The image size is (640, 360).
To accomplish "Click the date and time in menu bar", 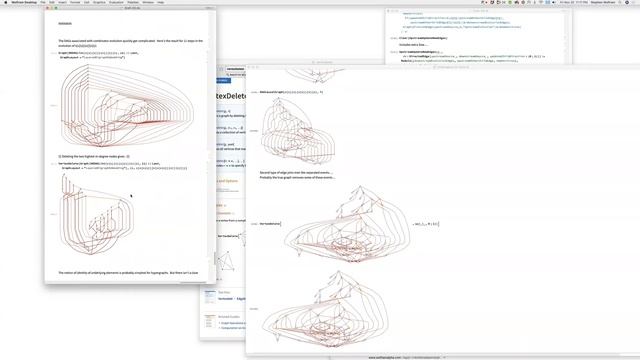I will tap(573, 2).
